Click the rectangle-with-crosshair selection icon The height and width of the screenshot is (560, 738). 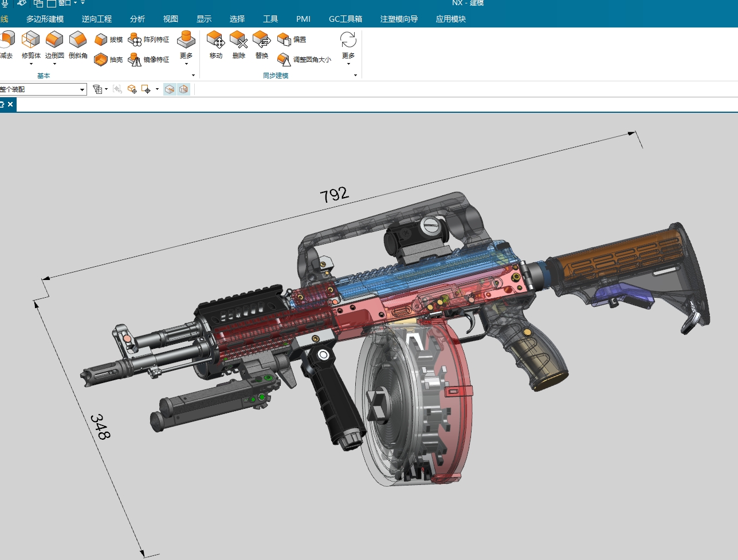point(146,89)
